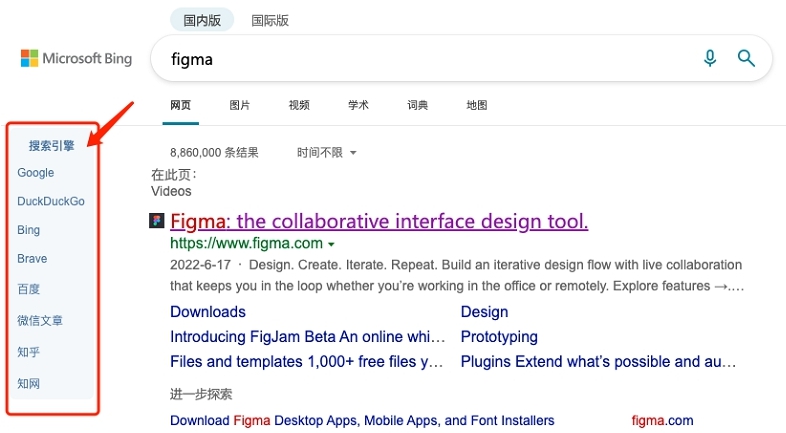Switch to DuckDuckGo in the search engine list
Image resolution: width=786 pixels, height=433 pixels.
51,201
